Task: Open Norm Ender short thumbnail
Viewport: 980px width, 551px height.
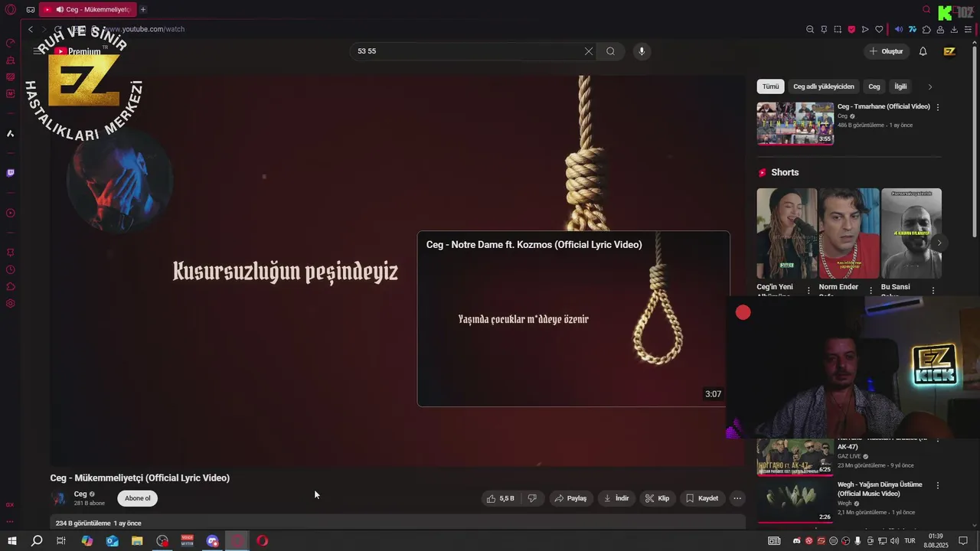Action: pos(849,233)
